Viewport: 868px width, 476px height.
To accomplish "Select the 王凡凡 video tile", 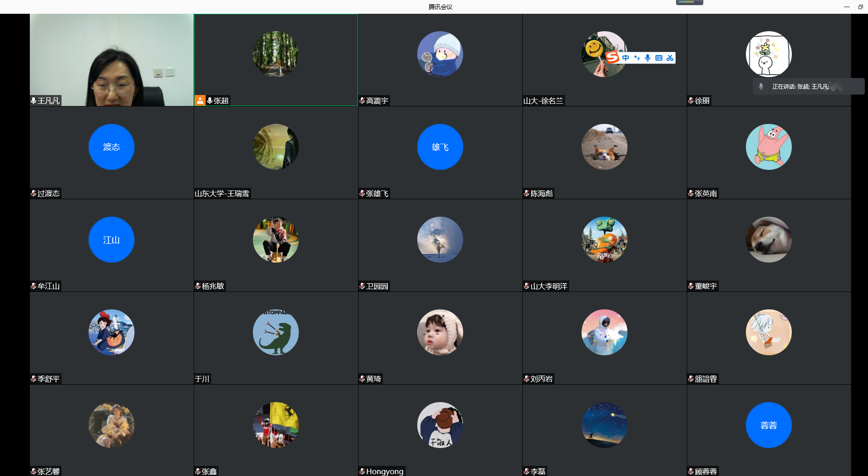I will pos(112,60).
